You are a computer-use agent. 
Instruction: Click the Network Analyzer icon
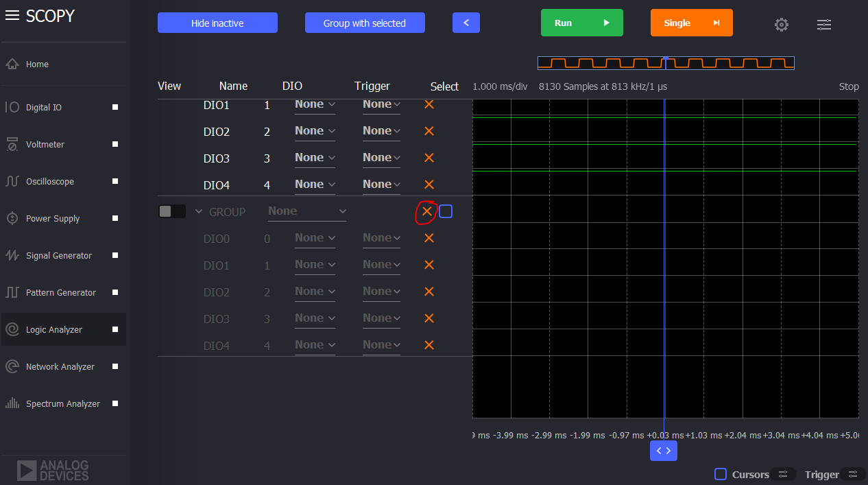(x=12, y=366)
